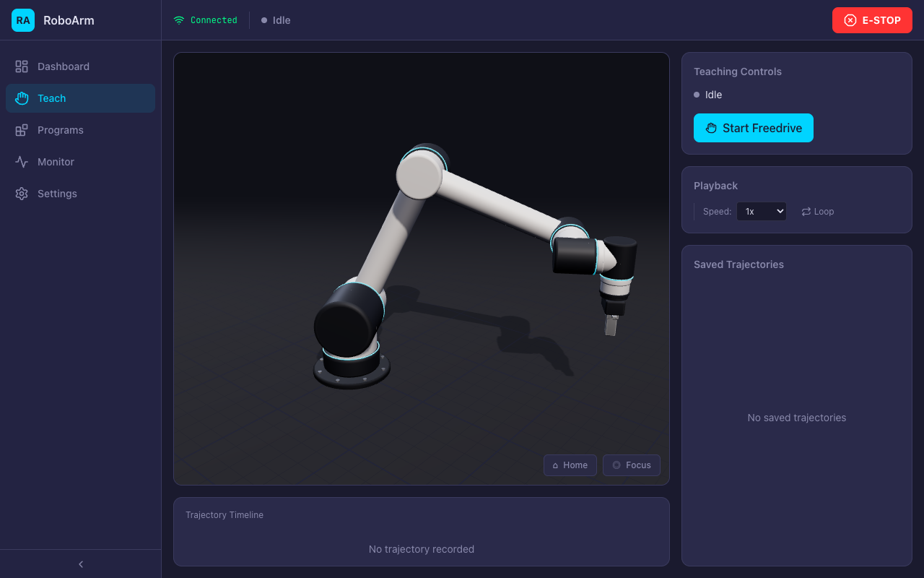Image resolution: width=924 pixels, height=578 pixels.
Task: Open the Dashboard page
Action: click(80, 66)
